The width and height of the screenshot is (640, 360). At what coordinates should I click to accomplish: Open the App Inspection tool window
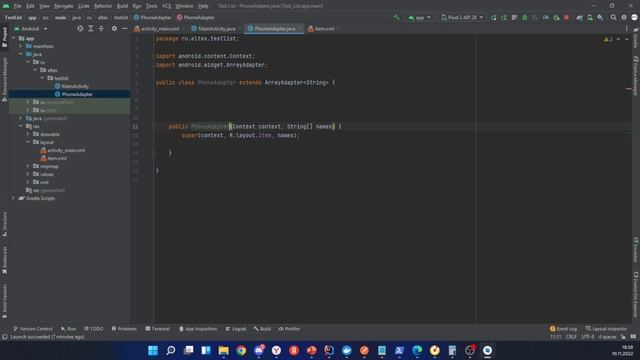(198, 329)
